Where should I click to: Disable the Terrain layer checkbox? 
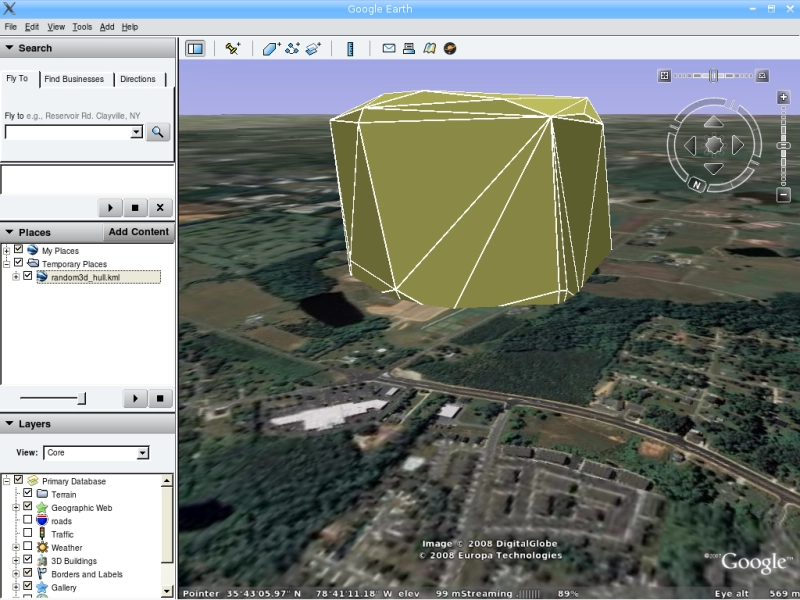tap(28, 493)
